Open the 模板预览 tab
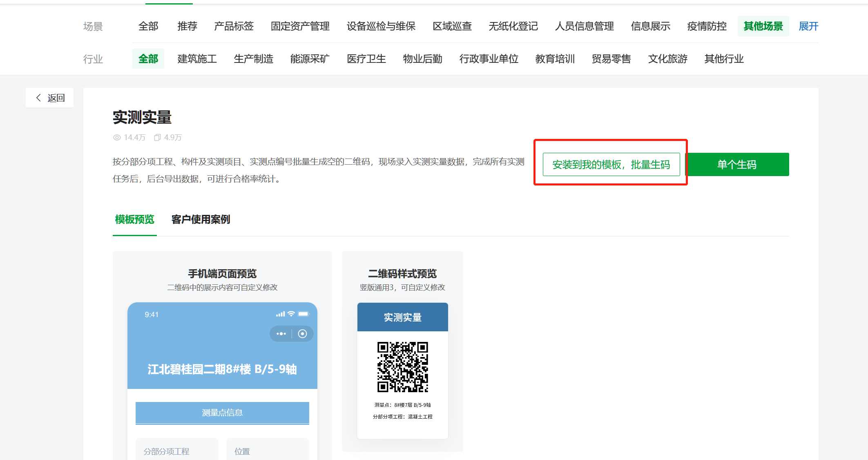Screen dimensions: 868x460 (134, 220)
